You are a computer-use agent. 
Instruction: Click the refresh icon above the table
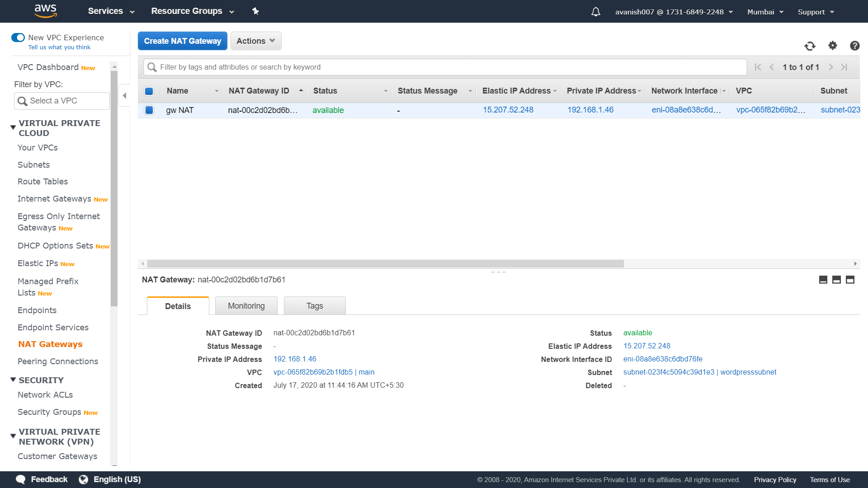(x=810, y=46)
